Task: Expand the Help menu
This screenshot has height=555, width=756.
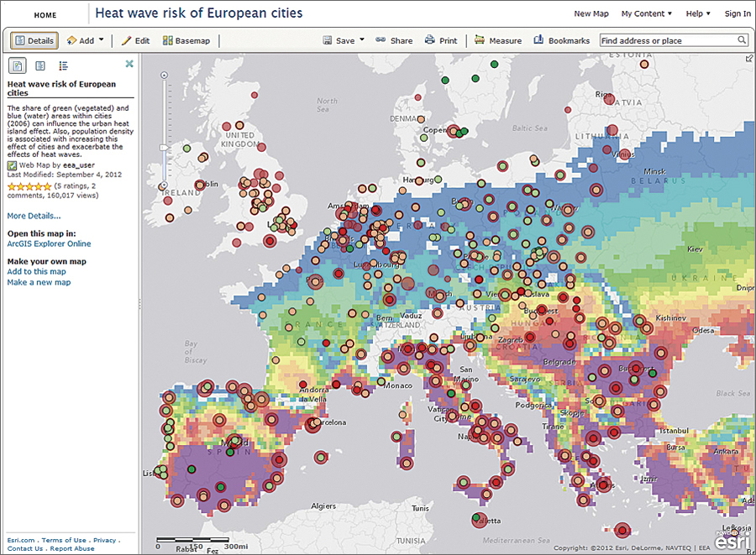Action: pos(698,13)
